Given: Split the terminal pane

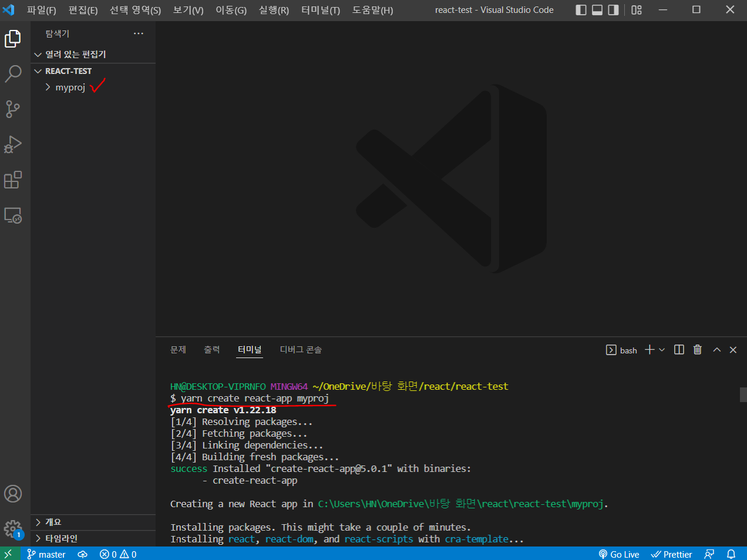Looking at the screenshot, I should (679, 350).
